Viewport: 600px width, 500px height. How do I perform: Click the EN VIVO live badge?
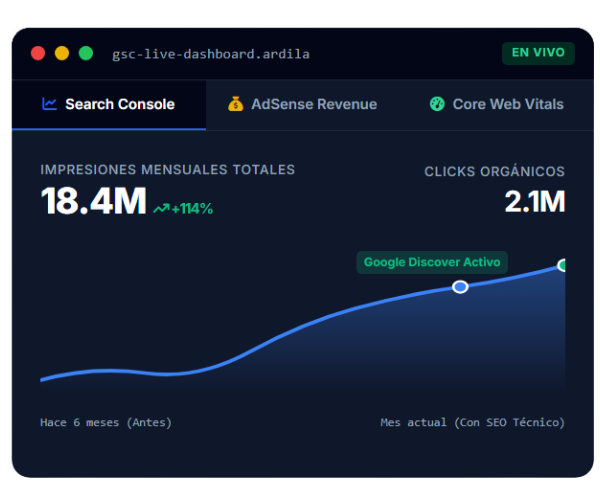pos(538,53)
